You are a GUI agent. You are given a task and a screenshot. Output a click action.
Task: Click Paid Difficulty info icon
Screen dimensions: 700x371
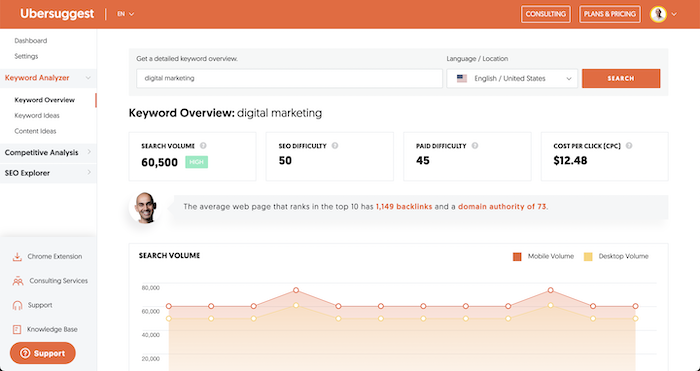click(475, 146)
